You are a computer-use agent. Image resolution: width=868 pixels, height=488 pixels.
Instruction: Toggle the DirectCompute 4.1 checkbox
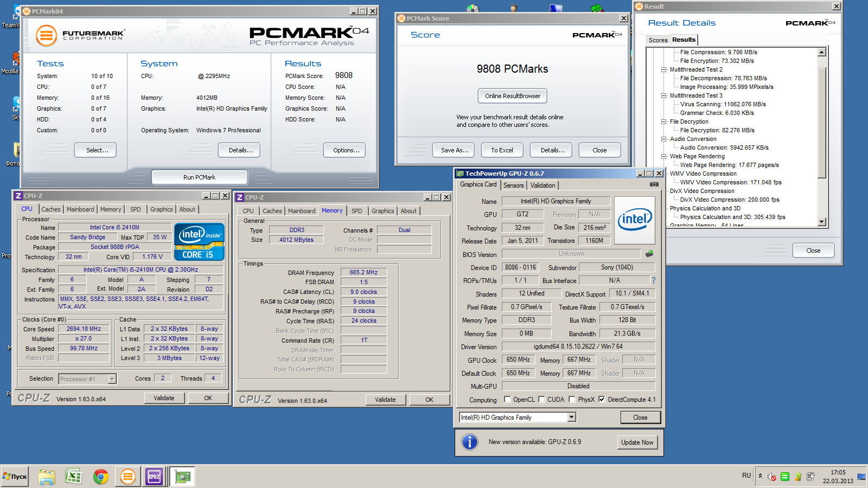tap(602, 400)
